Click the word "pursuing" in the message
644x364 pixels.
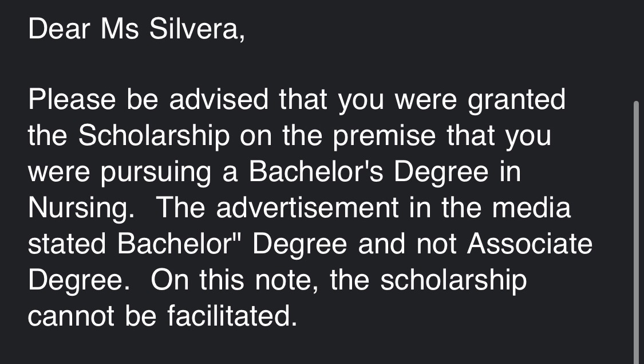point(156,173)
